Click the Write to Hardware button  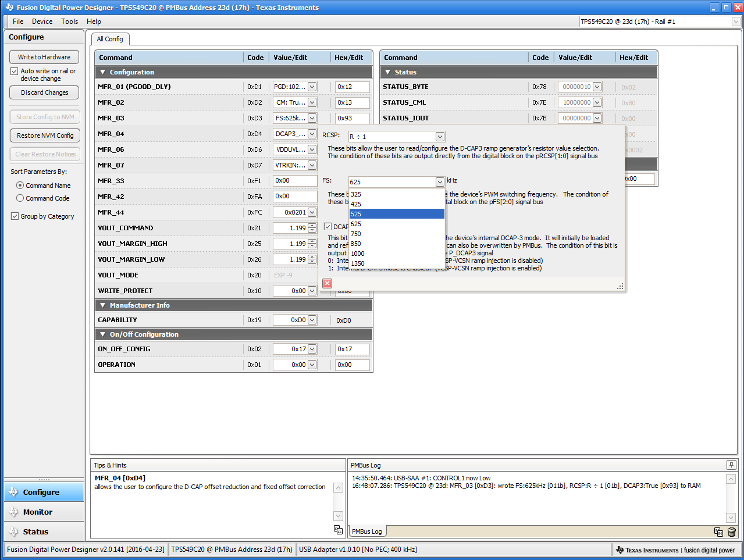tap(44, 57)
